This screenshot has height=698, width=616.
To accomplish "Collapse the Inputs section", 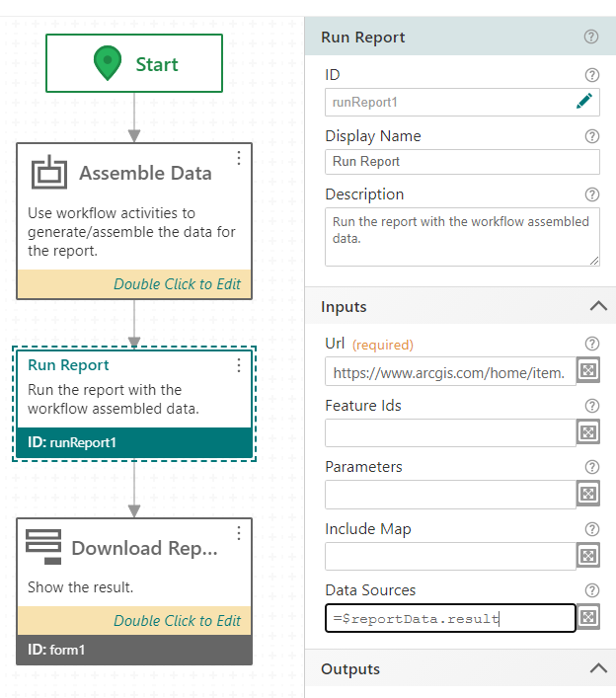I will coord(597,307).
